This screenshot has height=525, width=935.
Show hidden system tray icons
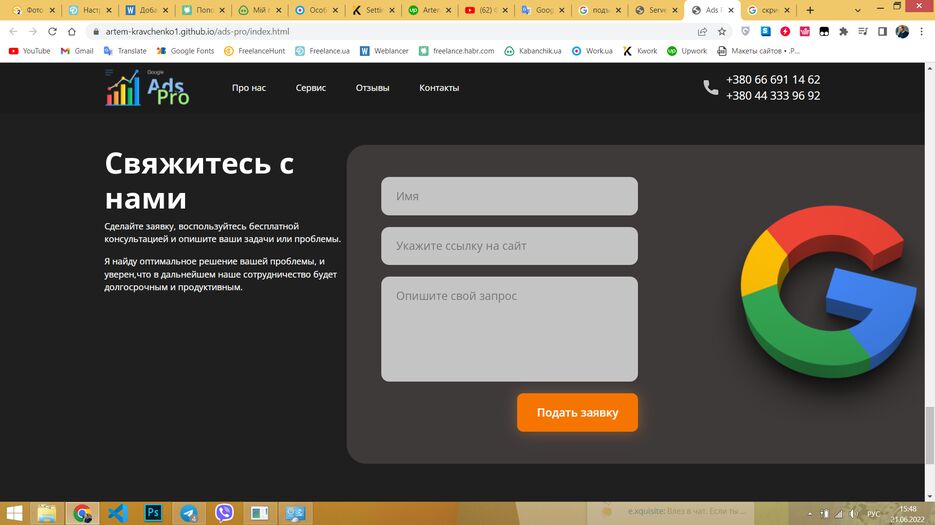tap(810, 514)
